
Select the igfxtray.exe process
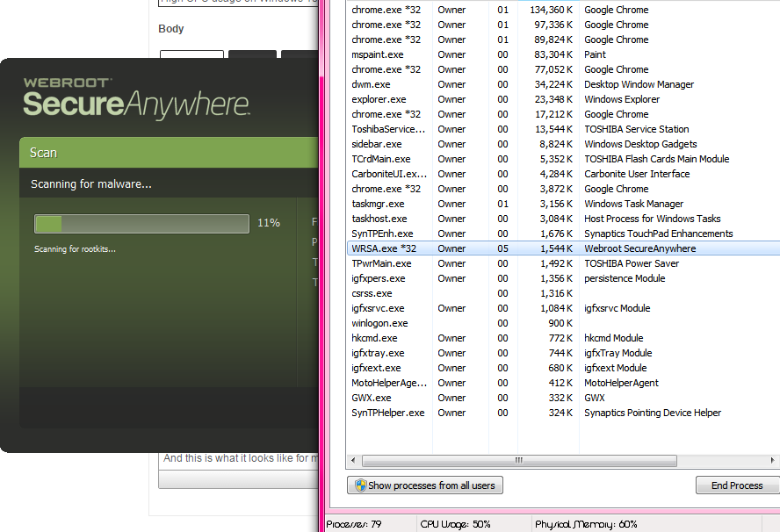(x=563, y=353)
